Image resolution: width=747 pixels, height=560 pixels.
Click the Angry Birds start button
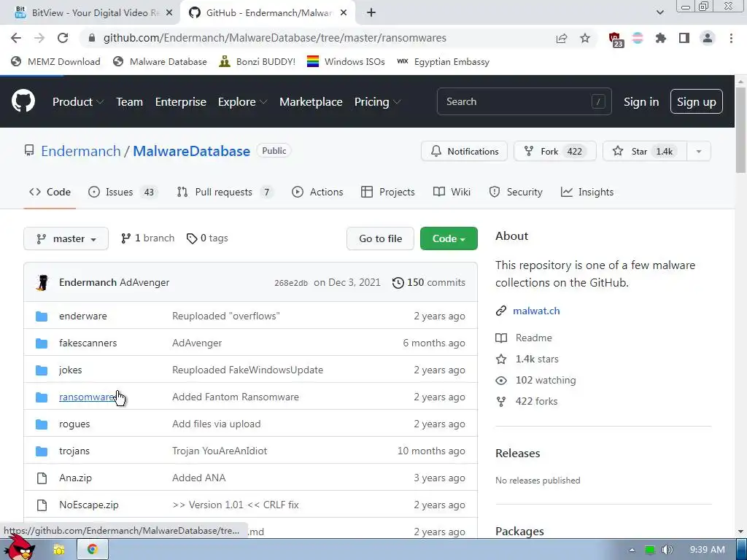(19, 548)
